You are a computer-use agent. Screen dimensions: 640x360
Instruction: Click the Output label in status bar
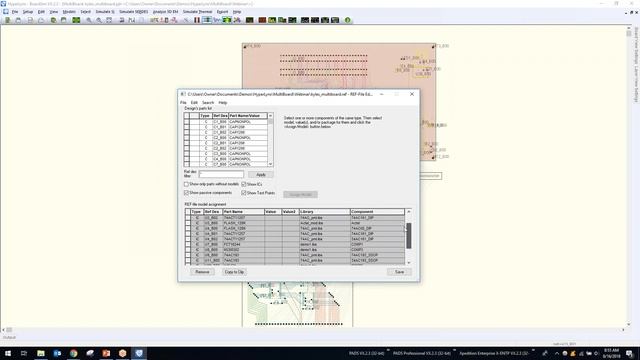[x=9, y=338]
